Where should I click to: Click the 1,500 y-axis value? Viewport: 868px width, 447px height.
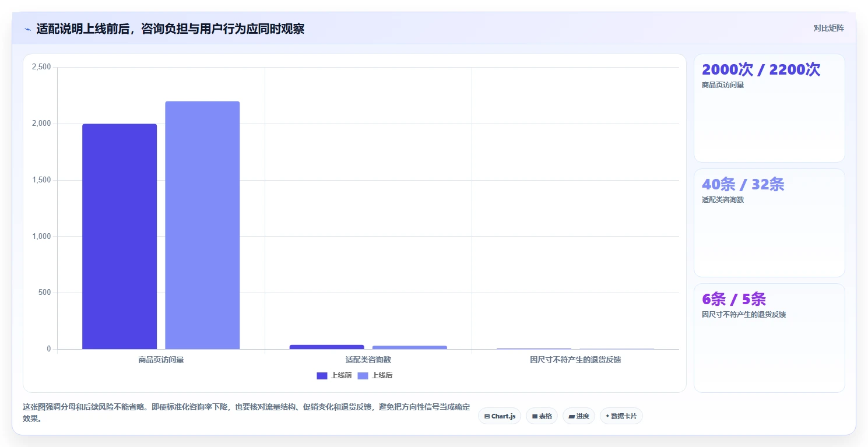click(x=41, y=180)
